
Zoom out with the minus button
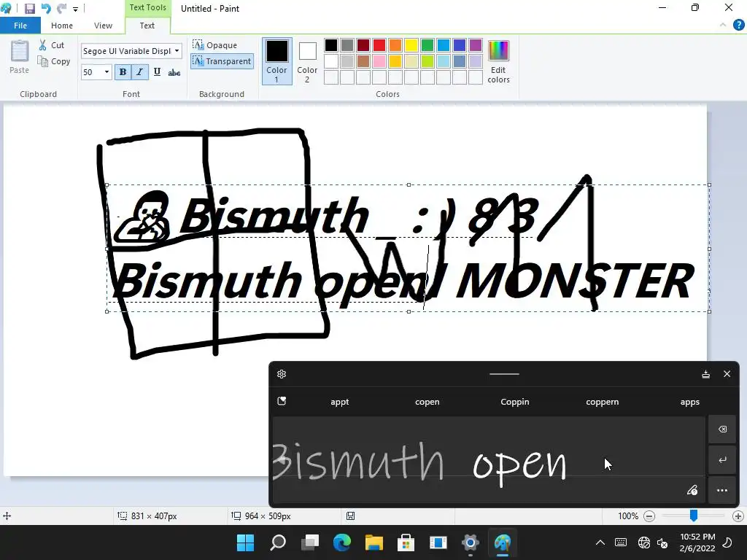[x=649, y=516]
